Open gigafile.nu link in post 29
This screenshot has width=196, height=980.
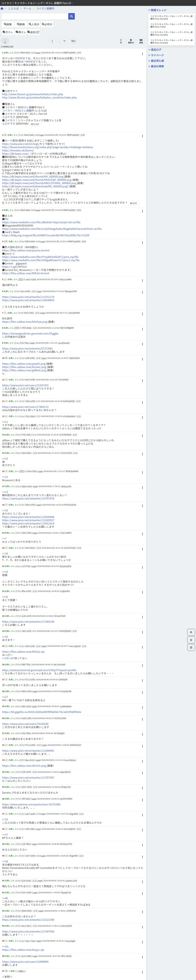41,712
